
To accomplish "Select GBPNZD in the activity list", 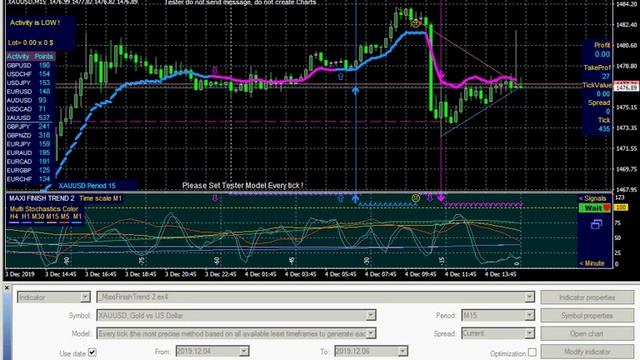I will (19, 135).
